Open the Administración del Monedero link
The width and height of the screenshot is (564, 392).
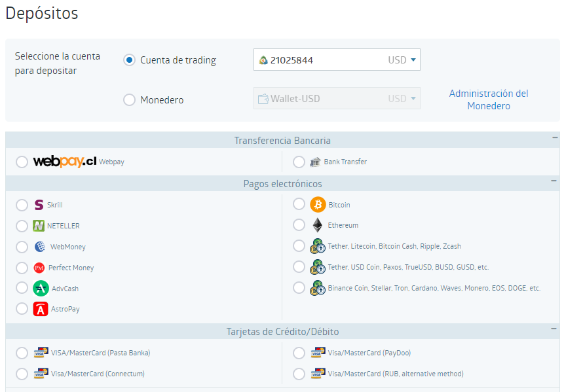pyautogui.click(x=488, y=99)
